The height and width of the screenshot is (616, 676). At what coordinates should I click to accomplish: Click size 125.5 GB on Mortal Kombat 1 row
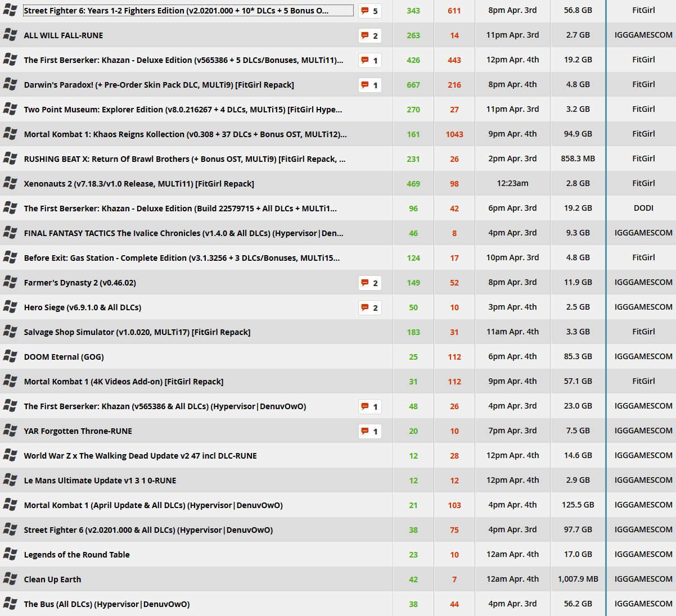pyautogui.click(x=578, y=505)
